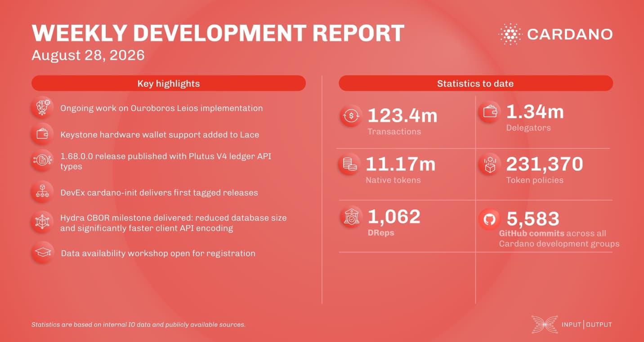Select the Key highlights header bar
Screen dimensions: 644x342
tap(169, 83)
